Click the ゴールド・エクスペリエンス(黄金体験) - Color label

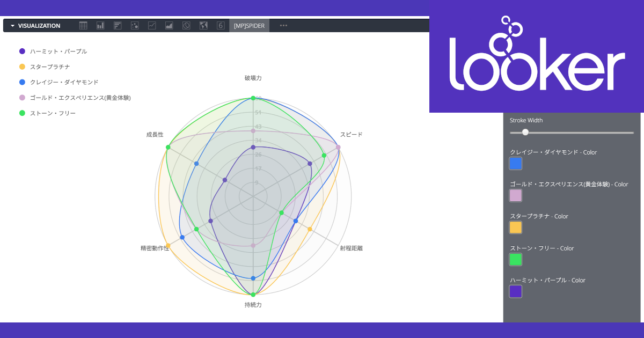pyautogui.click(x=569, y=185)
